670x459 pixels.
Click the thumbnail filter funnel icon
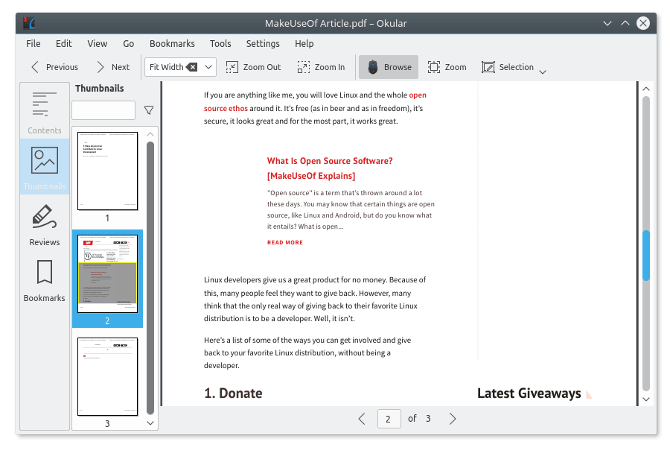[149, 110]
